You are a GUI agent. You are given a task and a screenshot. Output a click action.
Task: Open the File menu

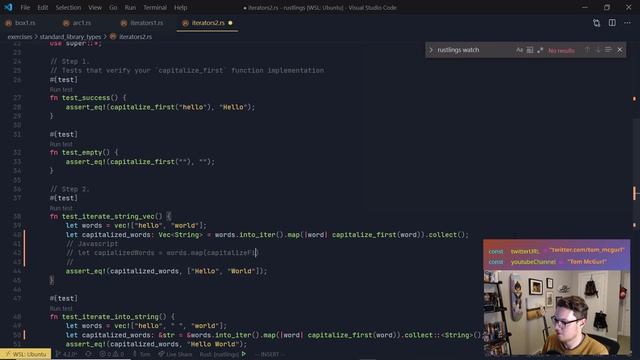tap(25, 7)
